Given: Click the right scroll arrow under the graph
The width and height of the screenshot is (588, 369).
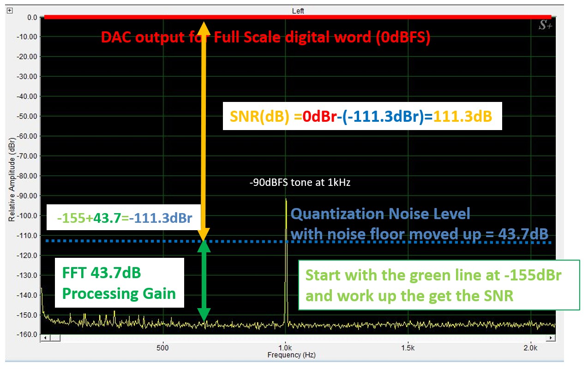Looking at the screenshot, I should (552, 338).
